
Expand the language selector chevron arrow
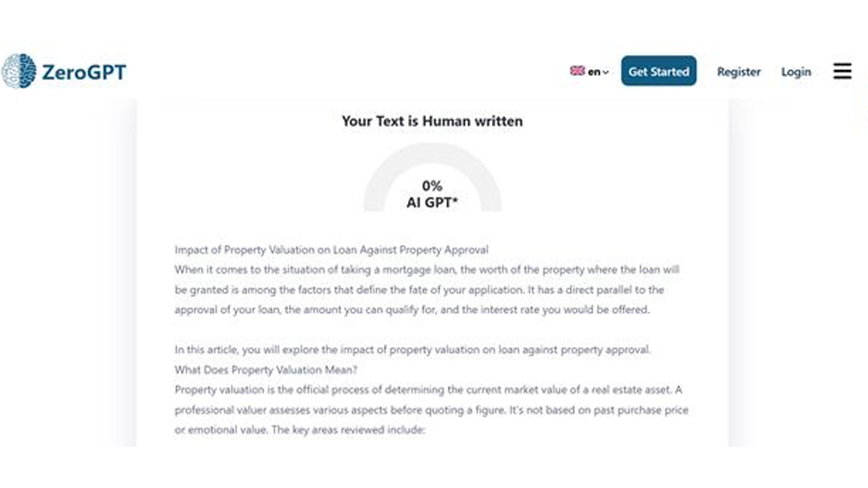point(605,72)
